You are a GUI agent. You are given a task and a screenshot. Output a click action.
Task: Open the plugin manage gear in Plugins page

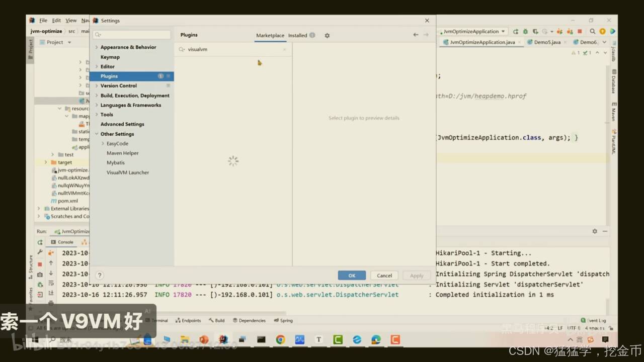click(327, 35)
